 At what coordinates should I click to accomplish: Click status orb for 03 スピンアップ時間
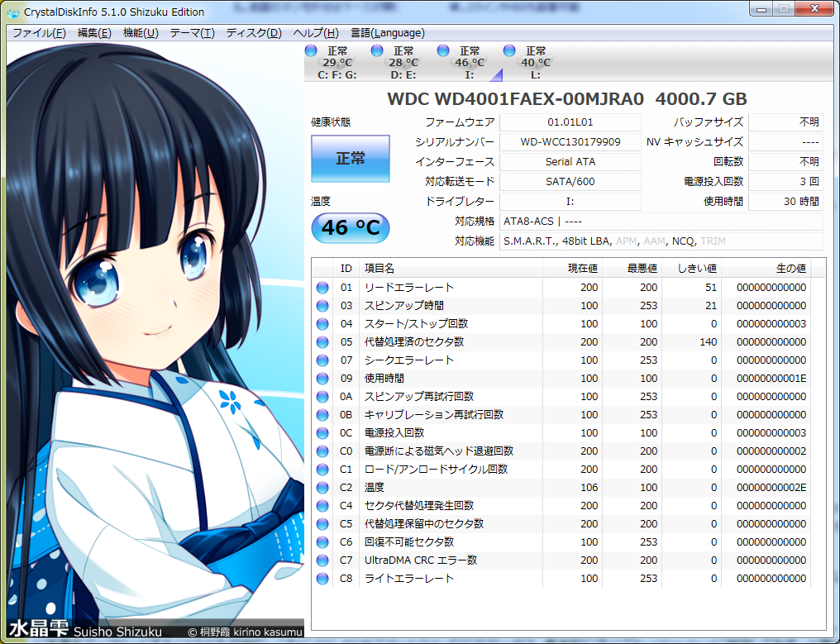pyautogui.click(x=322, y=306)
